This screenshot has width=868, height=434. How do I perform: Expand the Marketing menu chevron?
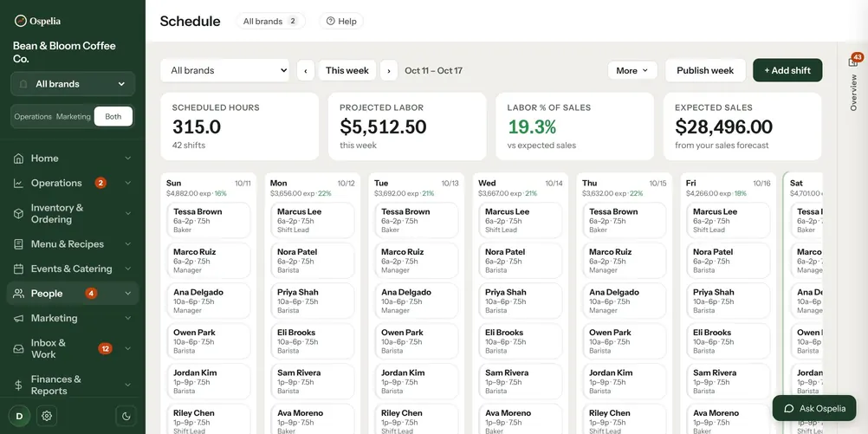coord(128,318)
